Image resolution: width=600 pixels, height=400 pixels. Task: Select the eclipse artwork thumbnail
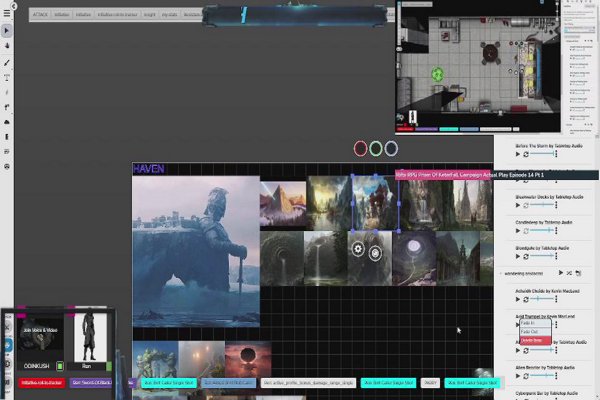coord(248,360)
